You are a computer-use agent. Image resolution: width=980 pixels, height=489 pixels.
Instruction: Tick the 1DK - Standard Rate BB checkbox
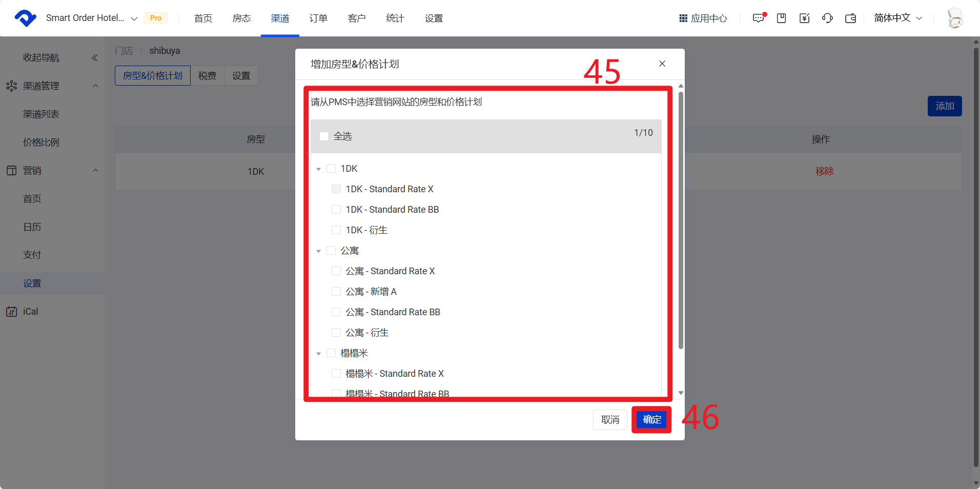click(336, 210)
